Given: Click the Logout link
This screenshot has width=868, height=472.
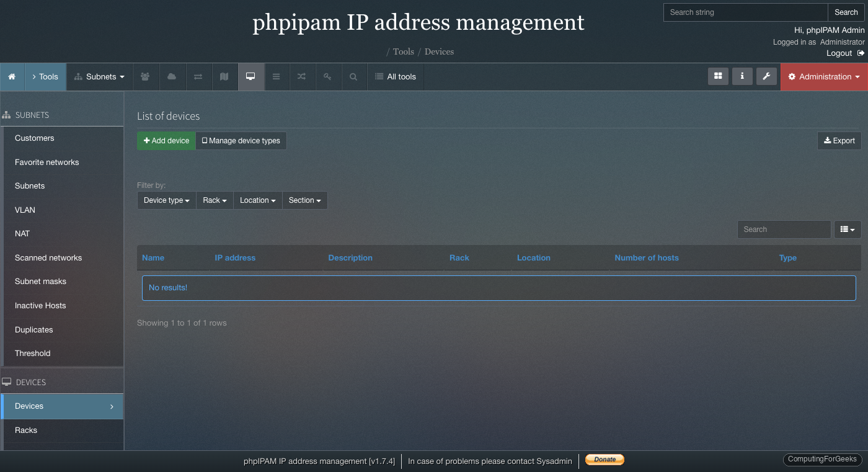Looking at the screenshot, I should tap(839, 53).
